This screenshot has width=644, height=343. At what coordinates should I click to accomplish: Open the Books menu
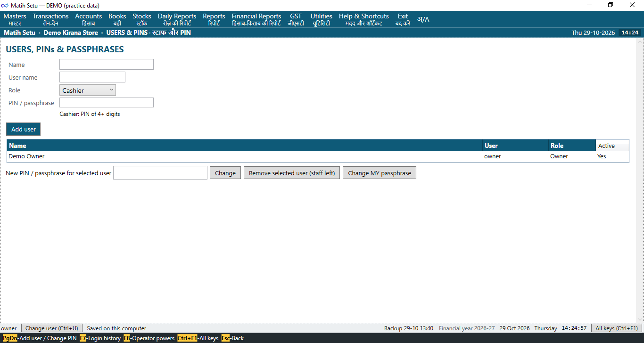coord(117,19)
